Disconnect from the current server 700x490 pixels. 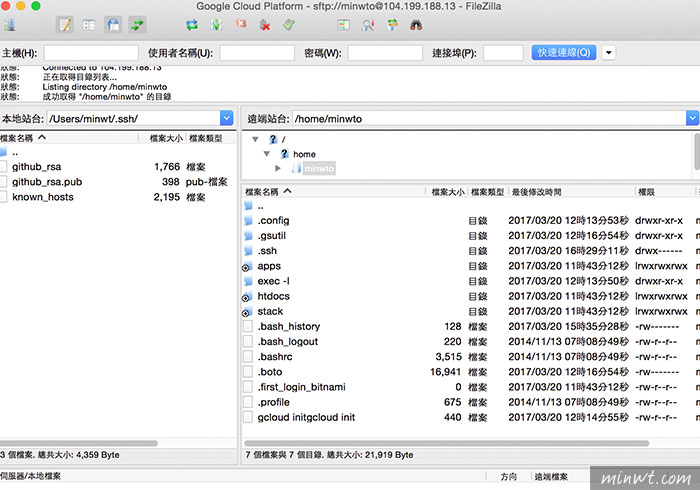265,25
